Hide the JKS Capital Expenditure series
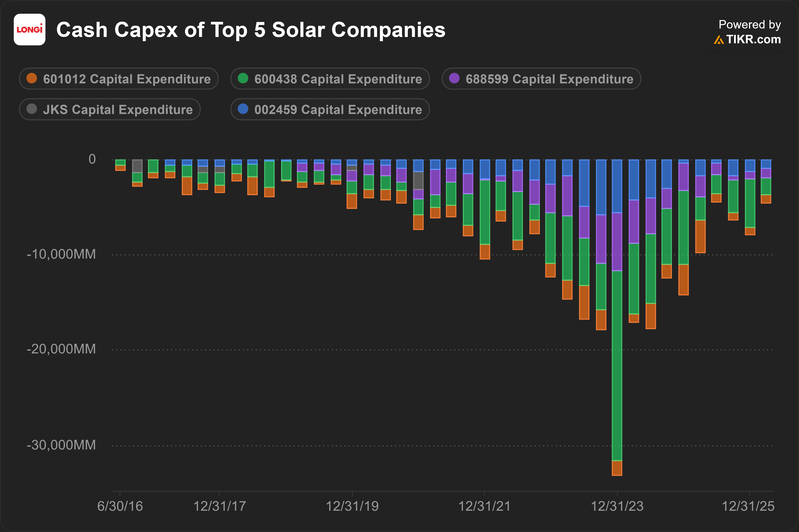Viewport: 799px width, 532px height. coord(110,109)
